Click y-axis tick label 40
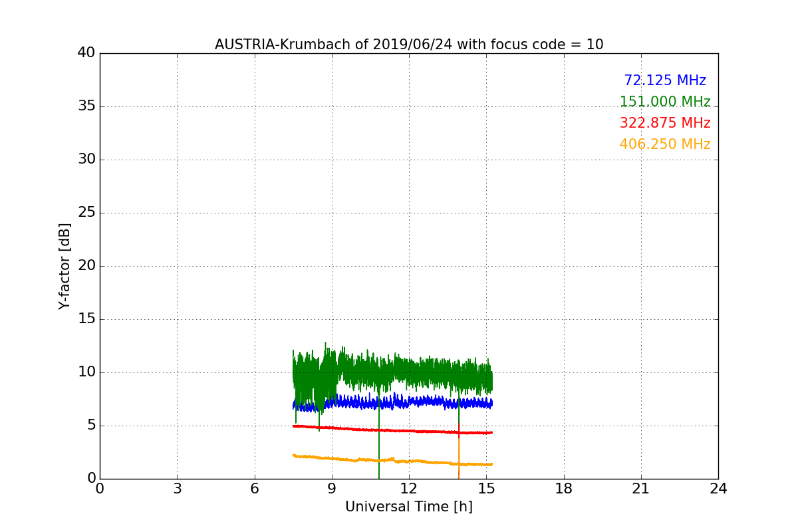 click(x=86, y=53)
